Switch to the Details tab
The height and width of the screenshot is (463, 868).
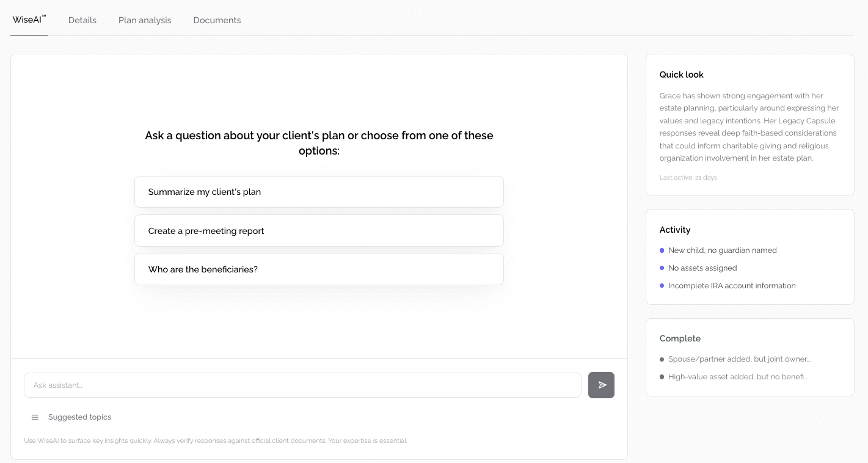(82, 20)
